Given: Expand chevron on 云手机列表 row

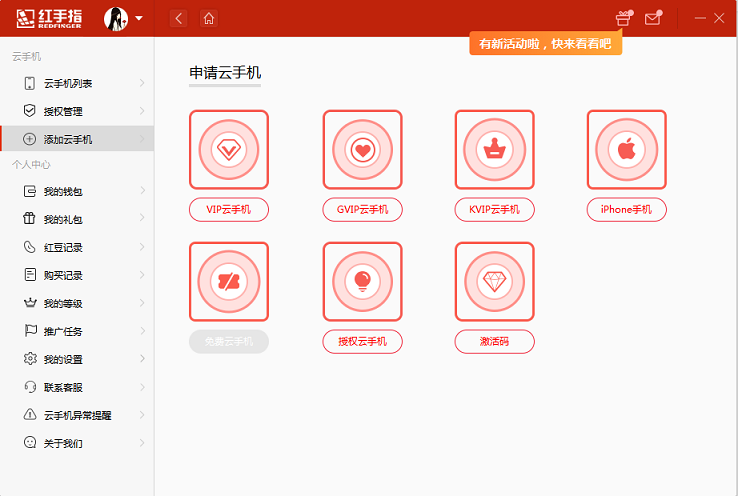Looking at the screenshot, I should pyautogui.click(x=142, y=83).
